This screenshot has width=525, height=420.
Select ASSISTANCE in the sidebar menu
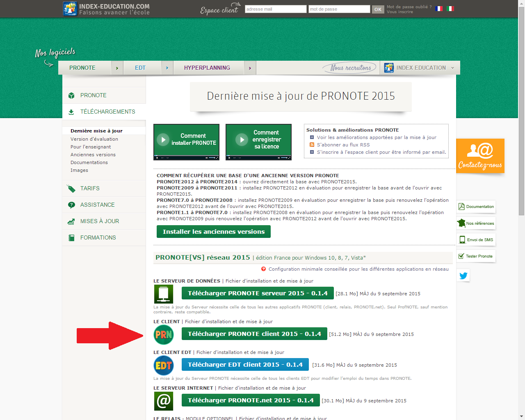coord(97,205)
